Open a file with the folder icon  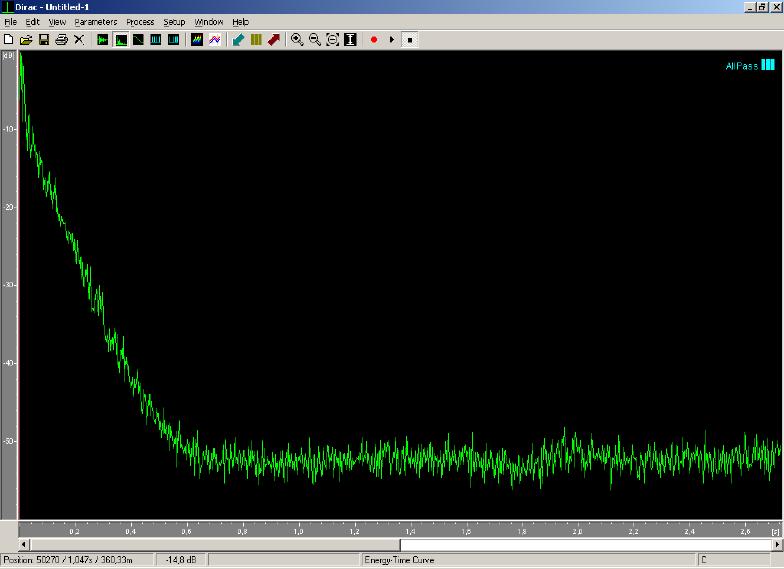click(26, 40)
